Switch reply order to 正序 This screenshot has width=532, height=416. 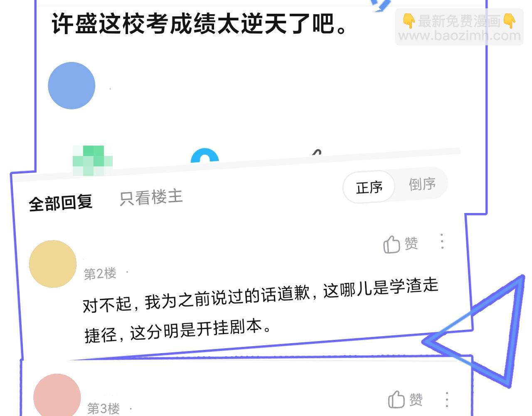369,187
